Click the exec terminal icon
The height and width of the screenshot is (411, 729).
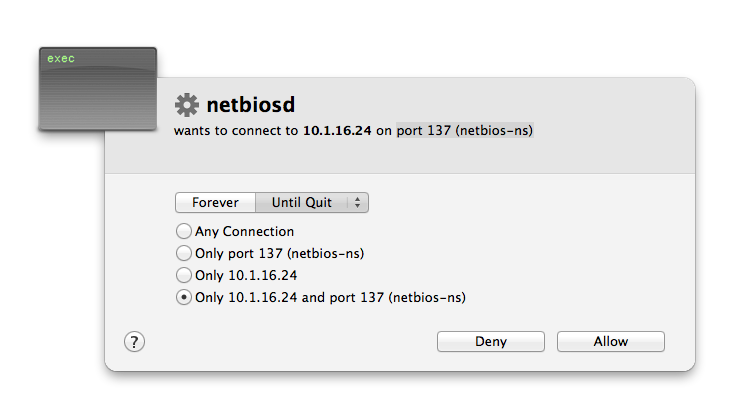(x=98, y=88)
